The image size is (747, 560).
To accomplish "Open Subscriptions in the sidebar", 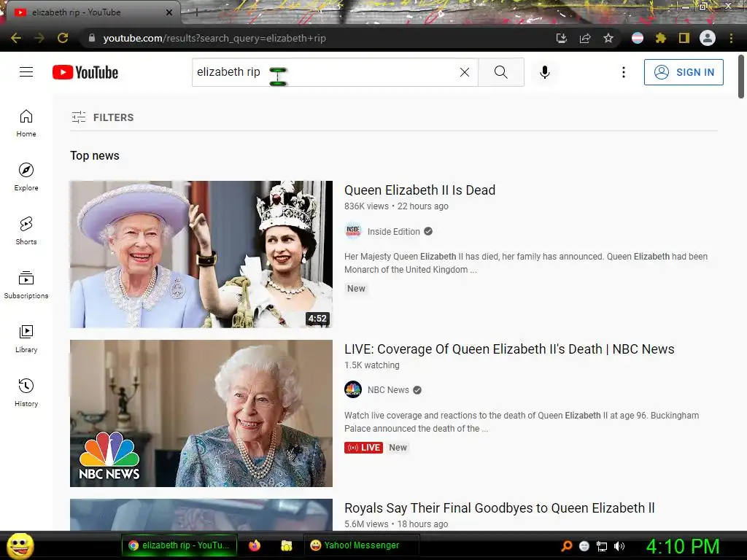I will [26, 285].
